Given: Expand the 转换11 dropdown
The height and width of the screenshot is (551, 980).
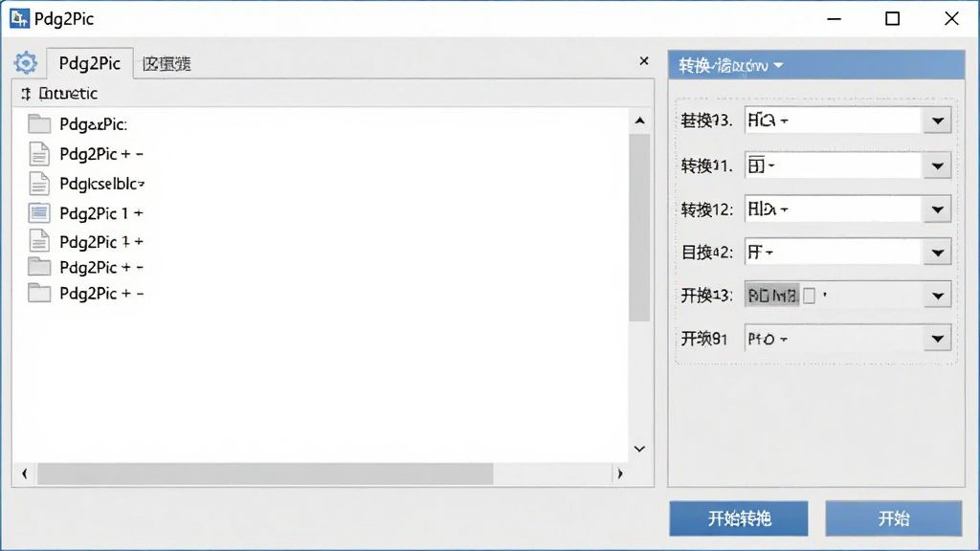Looking at the screenshot, I should (938, 166).
